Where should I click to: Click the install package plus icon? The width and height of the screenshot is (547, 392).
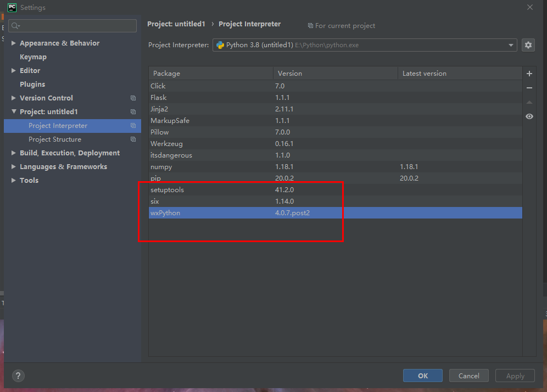click(x=529, y=74)
